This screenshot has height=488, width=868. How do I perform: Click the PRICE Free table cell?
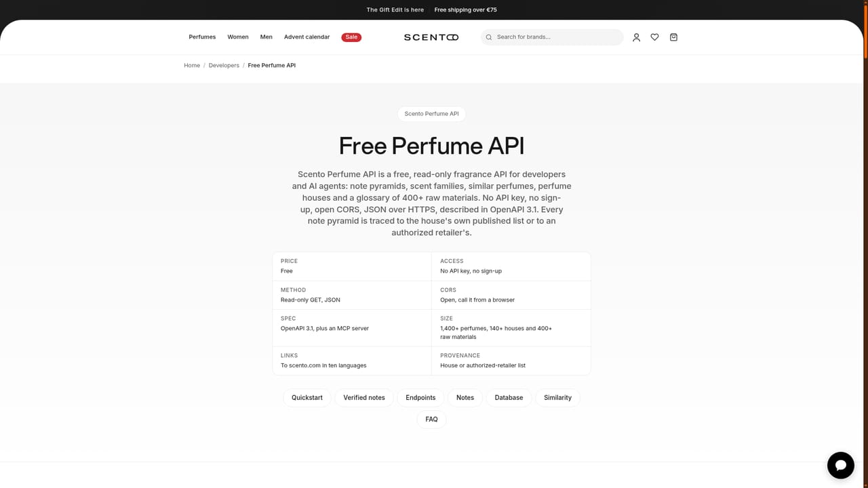click(352, 266)
